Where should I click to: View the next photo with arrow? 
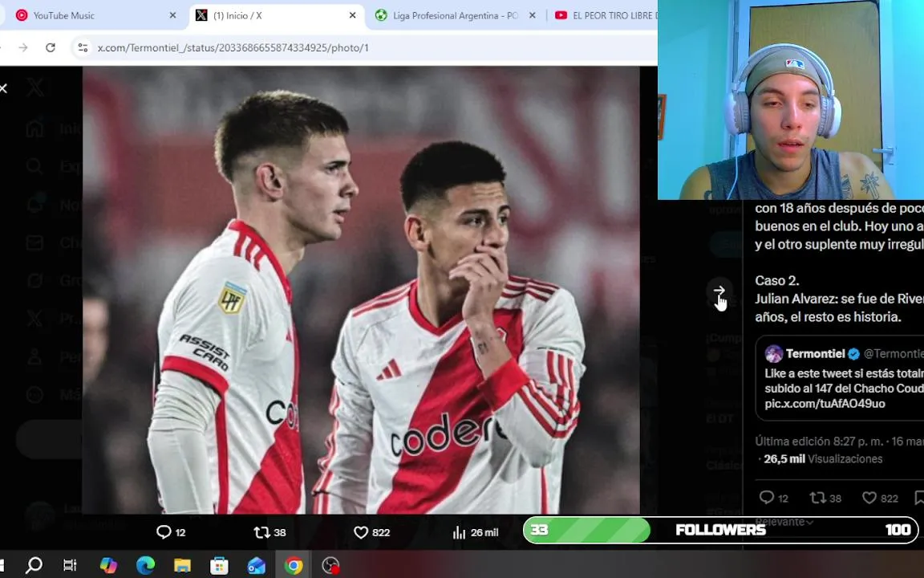719,290
